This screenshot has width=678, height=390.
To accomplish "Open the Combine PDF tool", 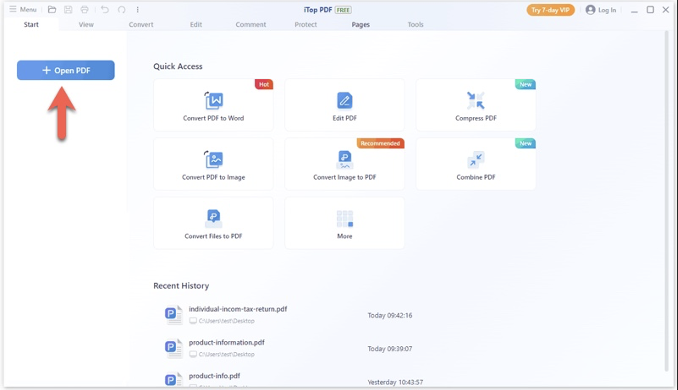I will (476, 164).
